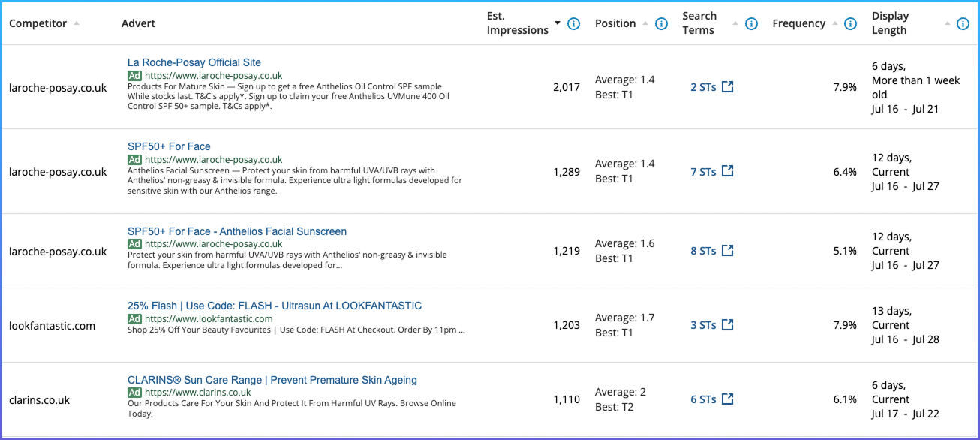Sort by Search Terms column arrow
980x440 pixels.
click(x=735, y=23)
